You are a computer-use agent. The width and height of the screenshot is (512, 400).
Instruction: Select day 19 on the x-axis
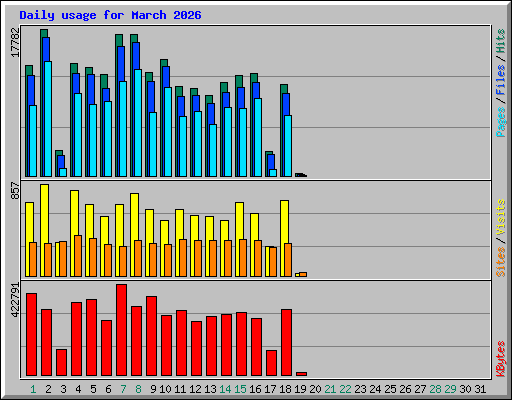300,389
